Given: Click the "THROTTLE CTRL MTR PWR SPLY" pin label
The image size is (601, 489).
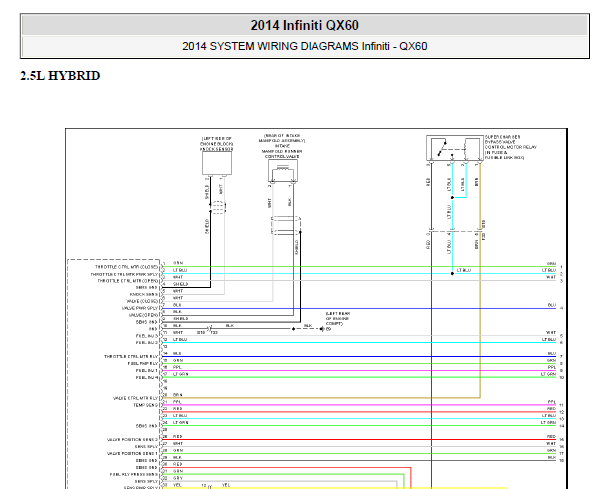Looking at the screenshot, I should [x=124, y=274].
